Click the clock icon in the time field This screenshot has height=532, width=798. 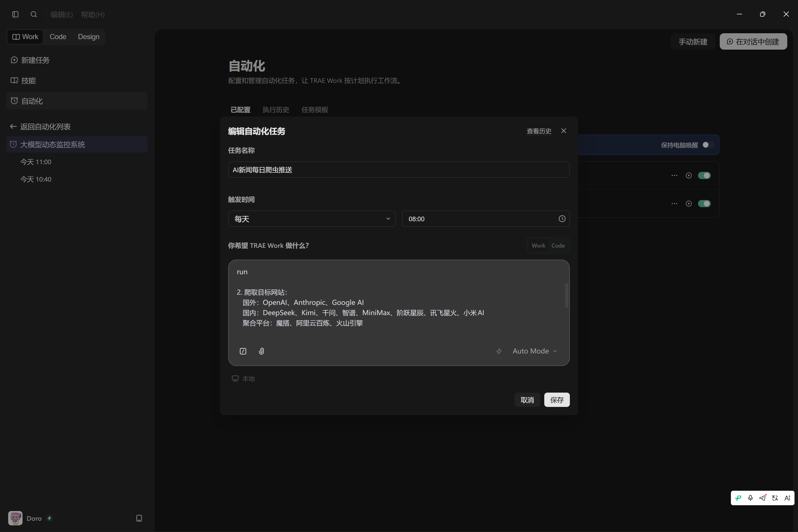(562, 219)
